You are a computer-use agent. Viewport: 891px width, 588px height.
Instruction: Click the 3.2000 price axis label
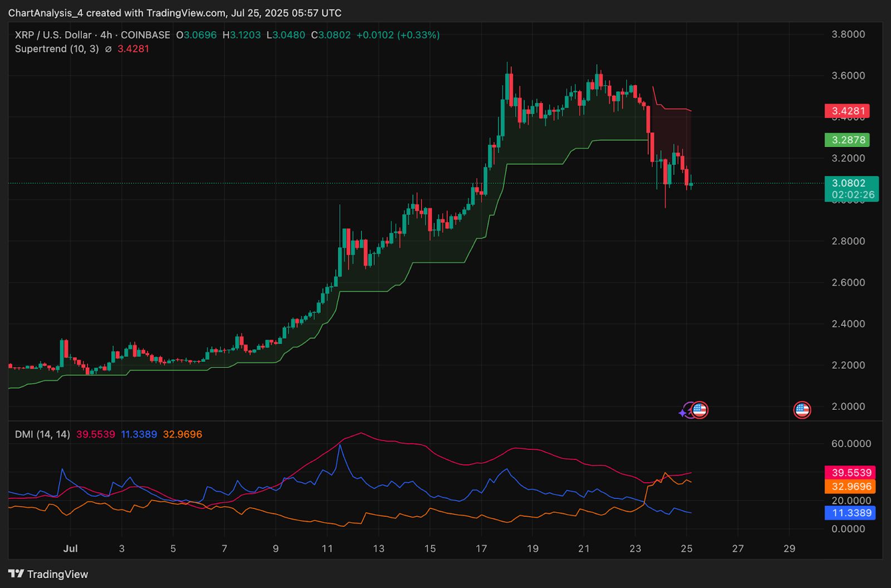[x=848, y=158]
